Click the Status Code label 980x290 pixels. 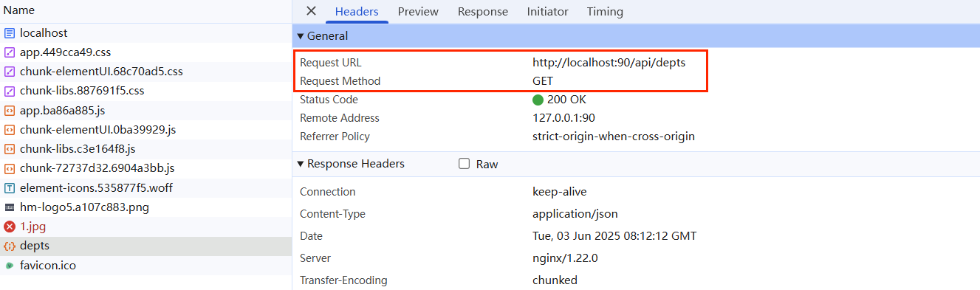329,100
